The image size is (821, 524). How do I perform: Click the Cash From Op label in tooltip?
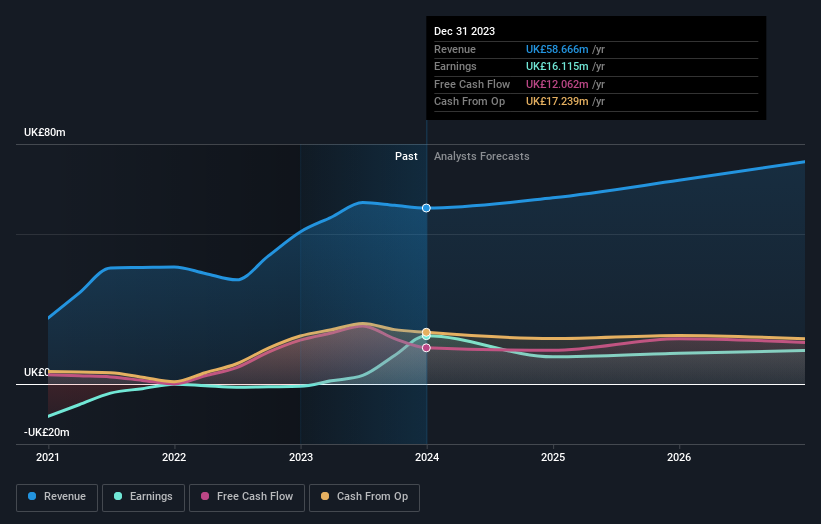(470, 102)
